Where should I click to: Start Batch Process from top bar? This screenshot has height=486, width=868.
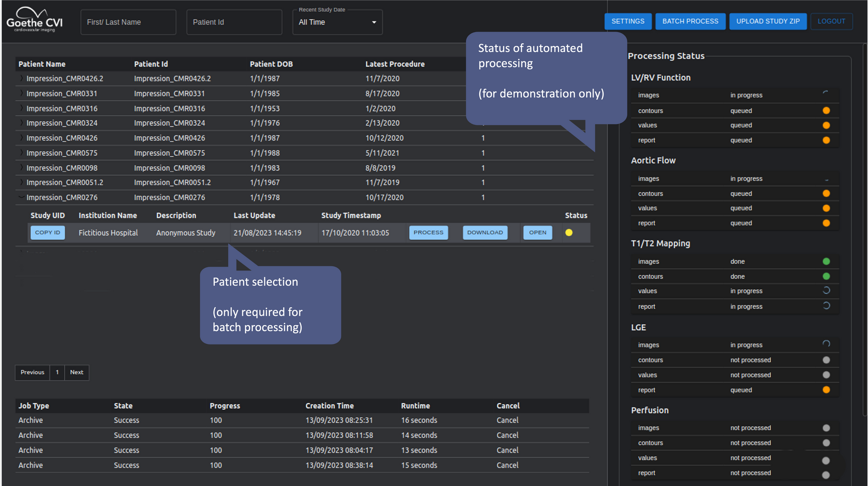[690, 21]
